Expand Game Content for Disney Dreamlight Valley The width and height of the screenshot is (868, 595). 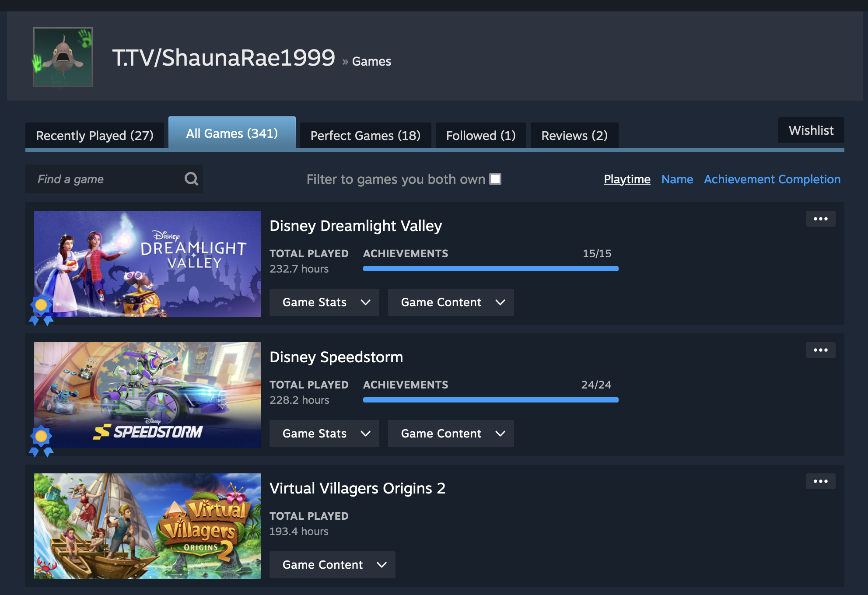tap(451, 302)
